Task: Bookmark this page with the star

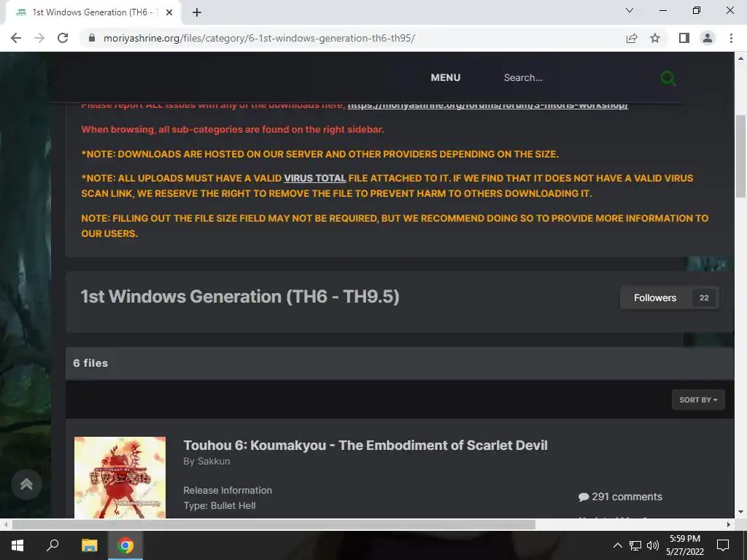Action: pos(655,38)
